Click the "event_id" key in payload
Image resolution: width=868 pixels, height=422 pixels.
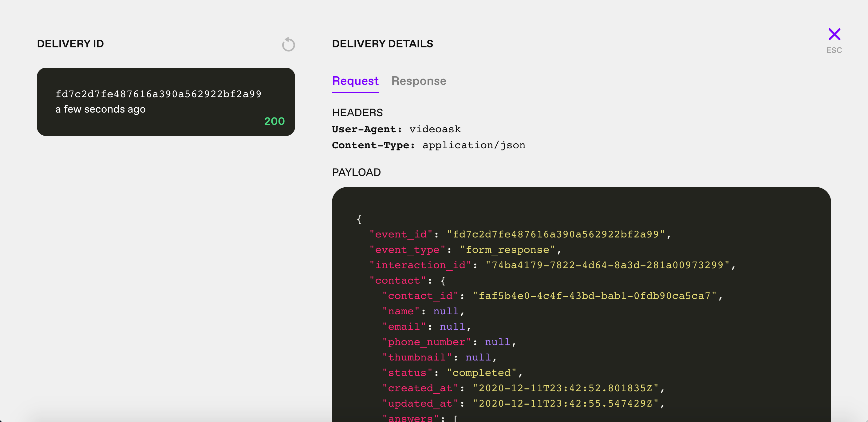(400, 234)
